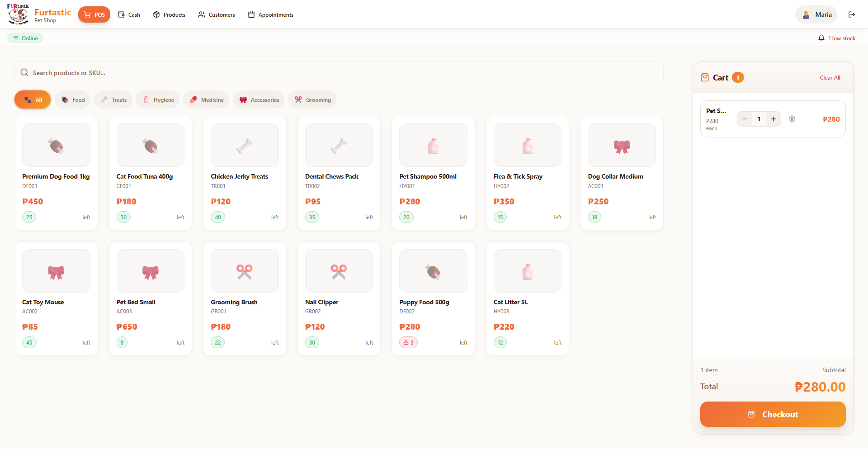
Task: Select the Grooming Brush scissors icon
Action: (x=245, y=271)
